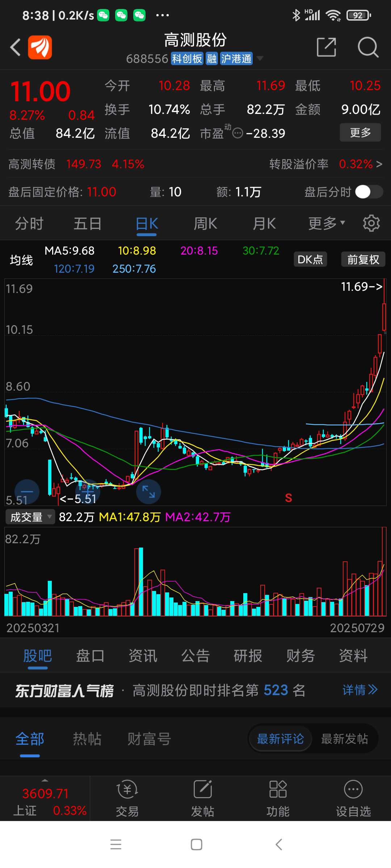Open the 财务 section tab
The height and width of the screenshot is (868, 391).
301,656
